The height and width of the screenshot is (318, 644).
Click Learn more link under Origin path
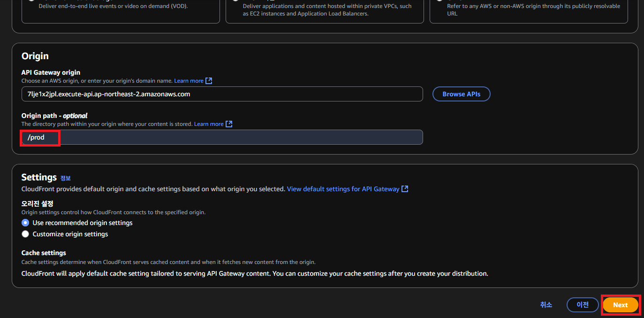[x=209, y=124]
